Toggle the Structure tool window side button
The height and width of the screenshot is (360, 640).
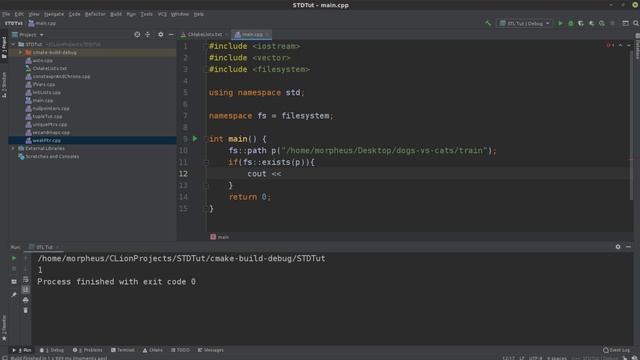coord(4,85)
